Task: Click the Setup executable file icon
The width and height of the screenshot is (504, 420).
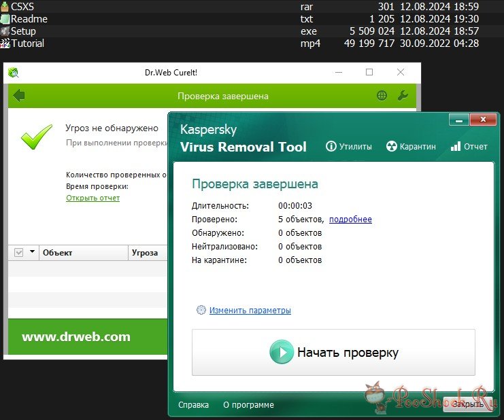Action: 5,31
